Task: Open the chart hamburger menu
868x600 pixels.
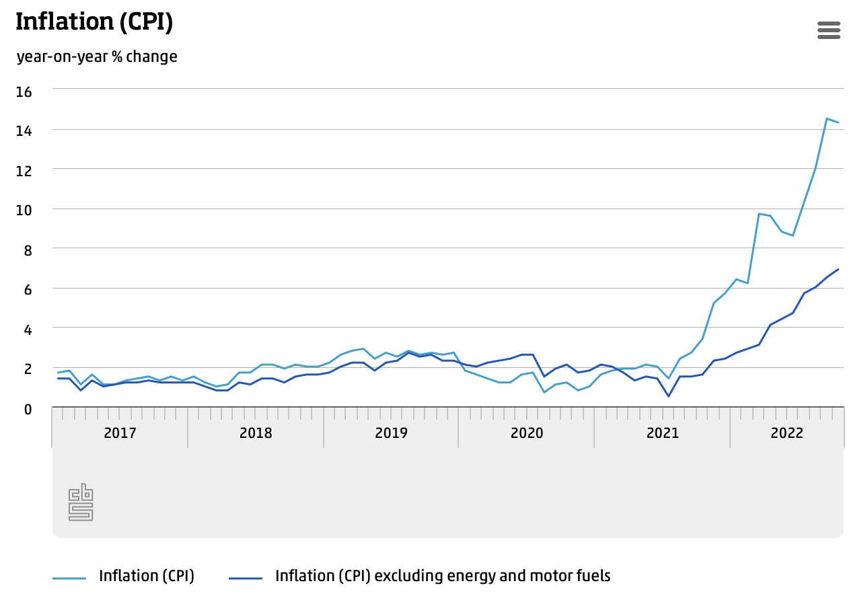Action: tap(828, 30)
